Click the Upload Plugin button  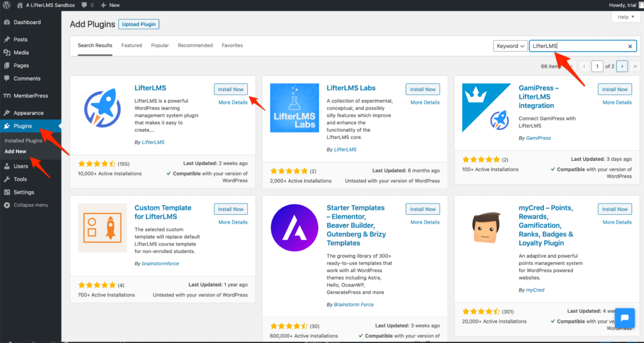click(138, 24)
